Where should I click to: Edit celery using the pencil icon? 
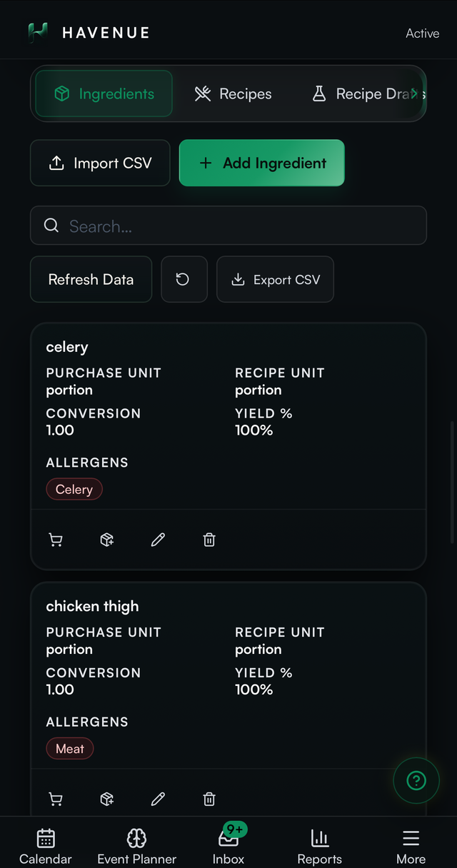click(159, 540)
